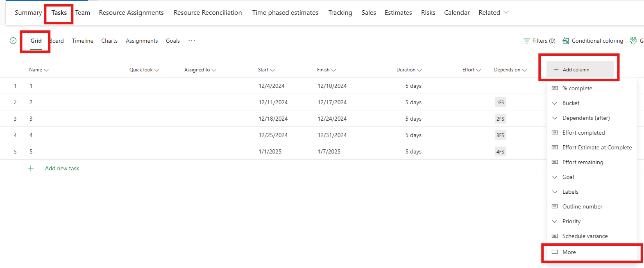Click the icon beside Effort Estimate at Complete
Viewport: 644px width, 268px height.
tap(555, 147)
